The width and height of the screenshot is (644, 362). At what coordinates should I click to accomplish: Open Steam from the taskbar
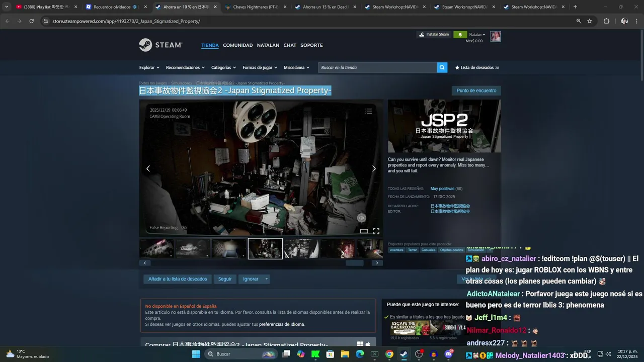coord(404,354)
